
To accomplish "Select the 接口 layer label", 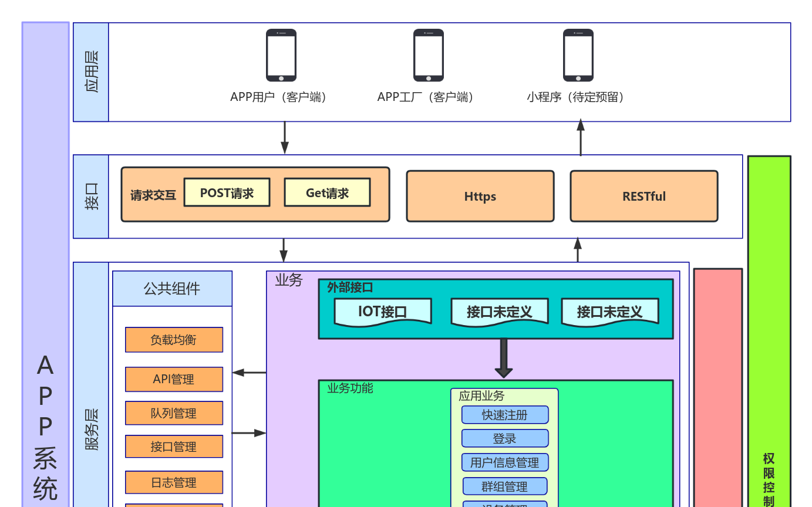I will 91,197.
